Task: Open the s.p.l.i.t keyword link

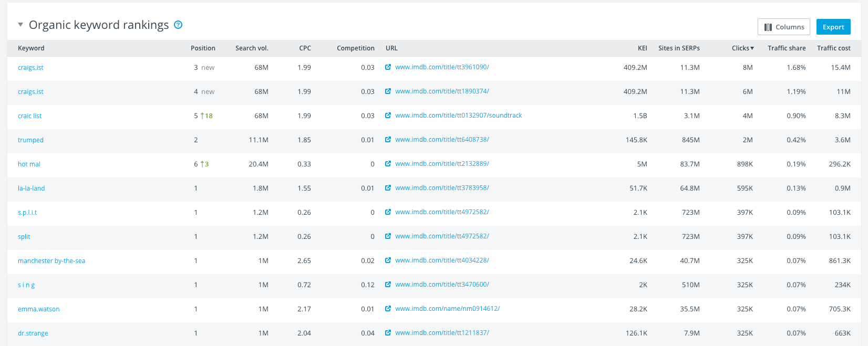Action: click(x=27, y=212)
